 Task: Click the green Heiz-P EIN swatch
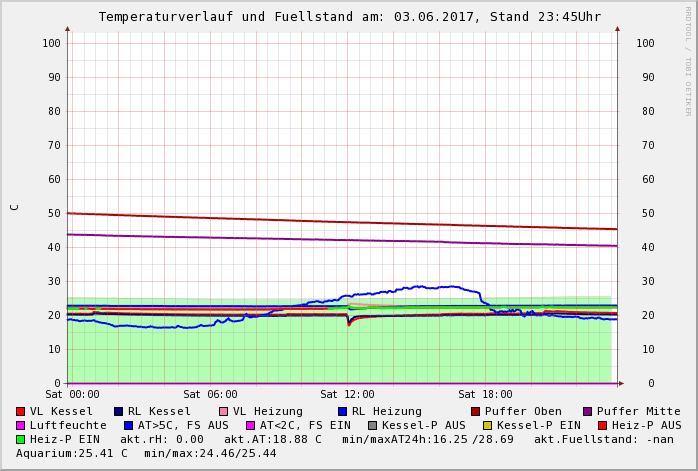[x=21, y=439]
